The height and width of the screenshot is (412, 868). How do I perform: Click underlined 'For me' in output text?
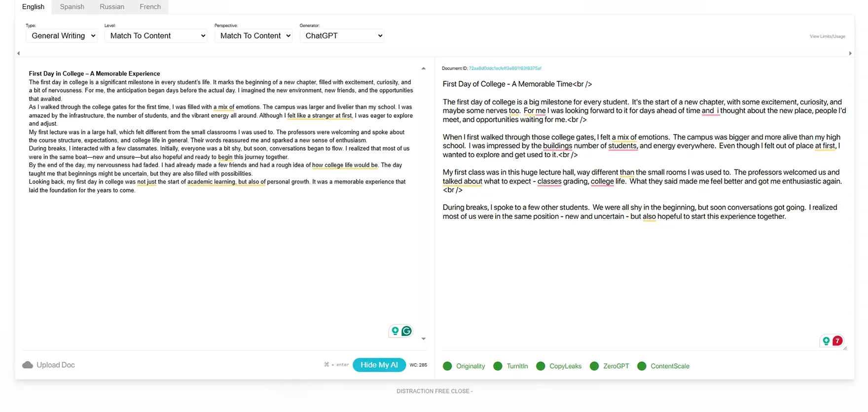point(535,111)
